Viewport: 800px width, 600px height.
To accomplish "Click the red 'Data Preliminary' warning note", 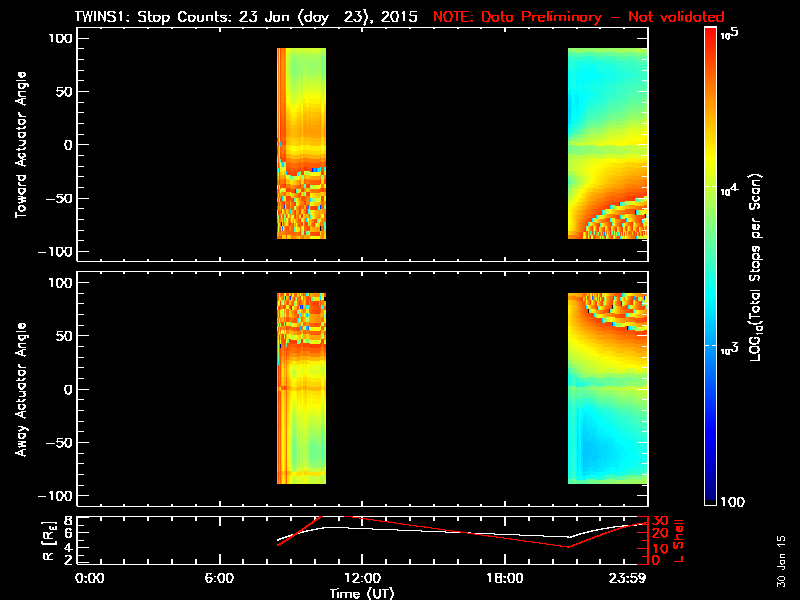I will pos(578,16).
